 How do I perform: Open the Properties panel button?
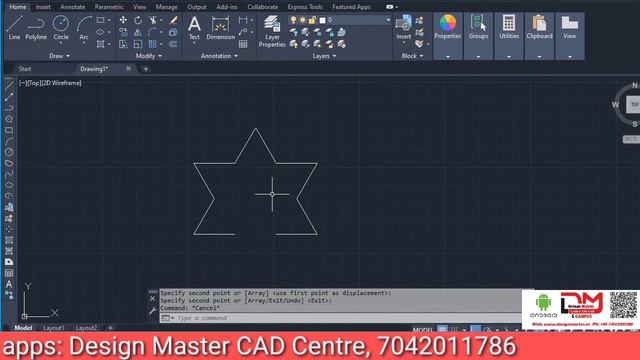click(x=448, y=36)
